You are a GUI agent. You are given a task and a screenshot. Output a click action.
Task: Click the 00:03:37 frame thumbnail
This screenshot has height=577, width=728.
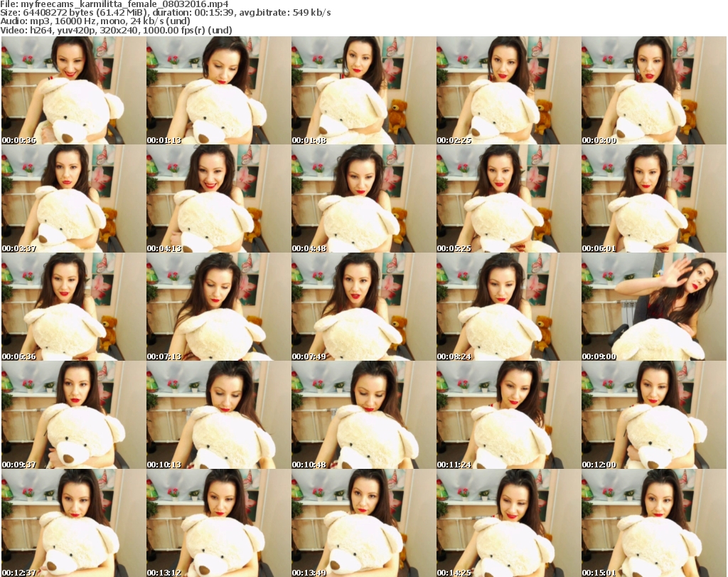point(73,198)
